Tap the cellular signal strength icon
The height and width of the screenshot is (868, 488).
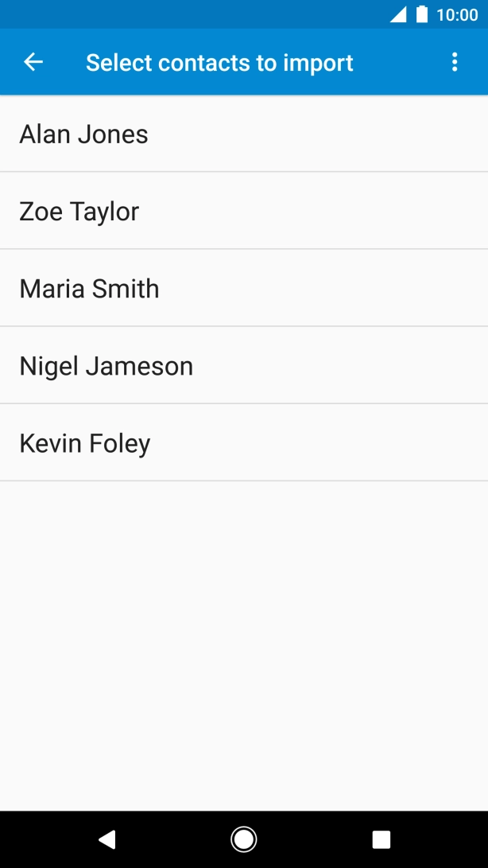(x=397, y=14)
